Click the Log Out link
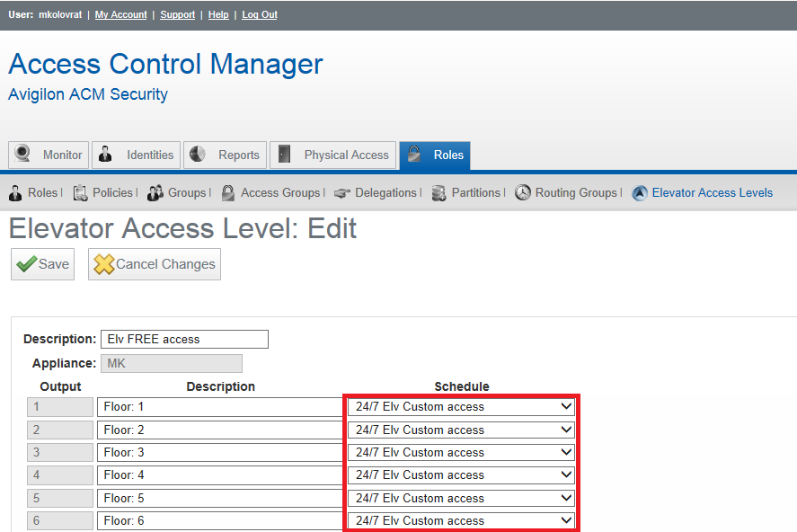797x532 pixels. point(259,14)
